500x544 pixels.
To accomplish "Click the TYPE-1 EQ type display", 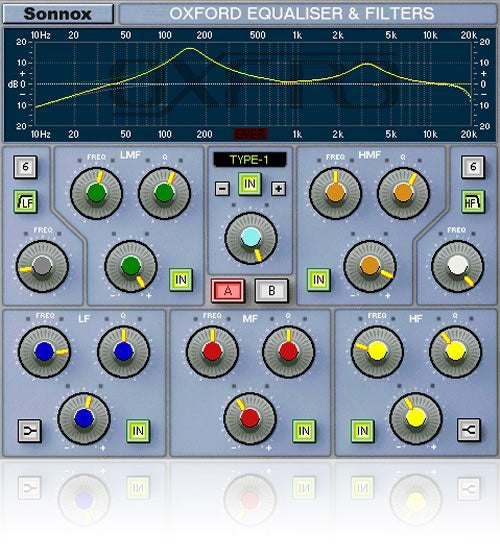I will tap(249, 160).
